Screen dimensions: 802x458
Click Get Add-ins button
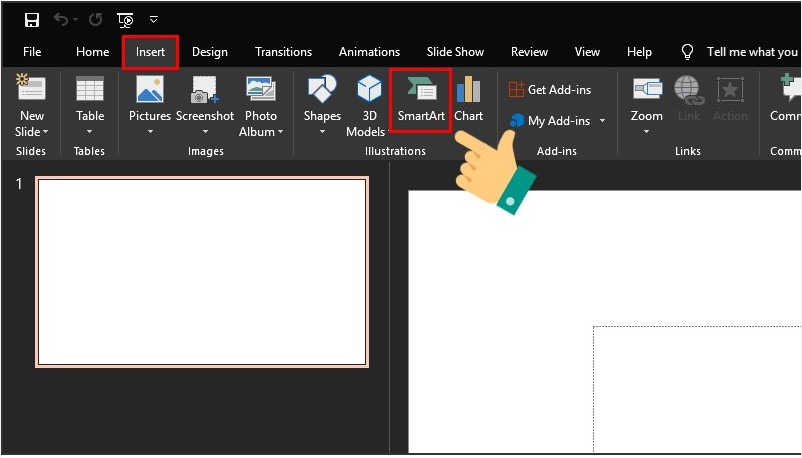549,90
